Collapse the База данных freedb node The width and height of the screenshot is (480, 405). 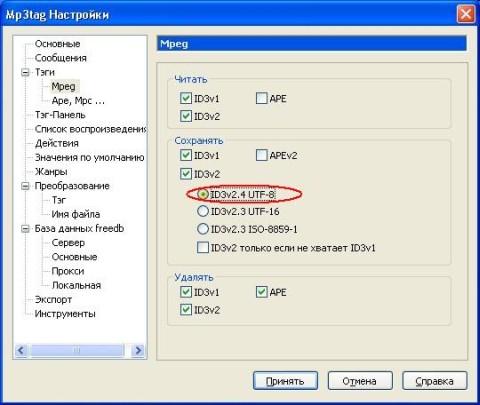tap(25, 229)
